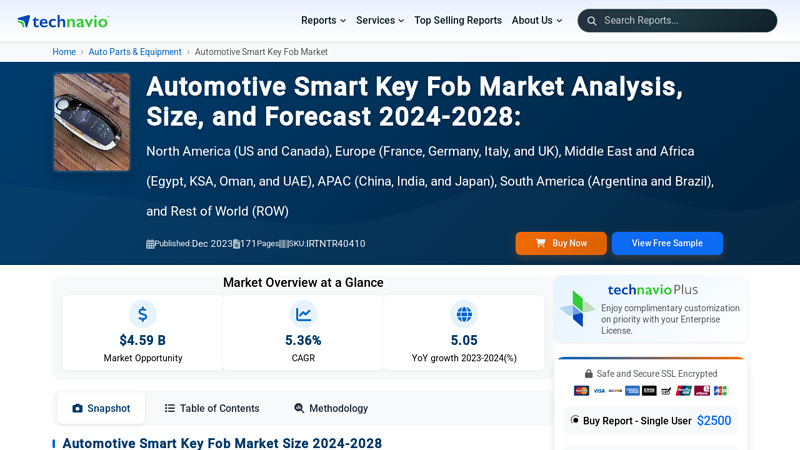
Task: Click the camera icon on Snapshot tab
Action: click(77, 408)
